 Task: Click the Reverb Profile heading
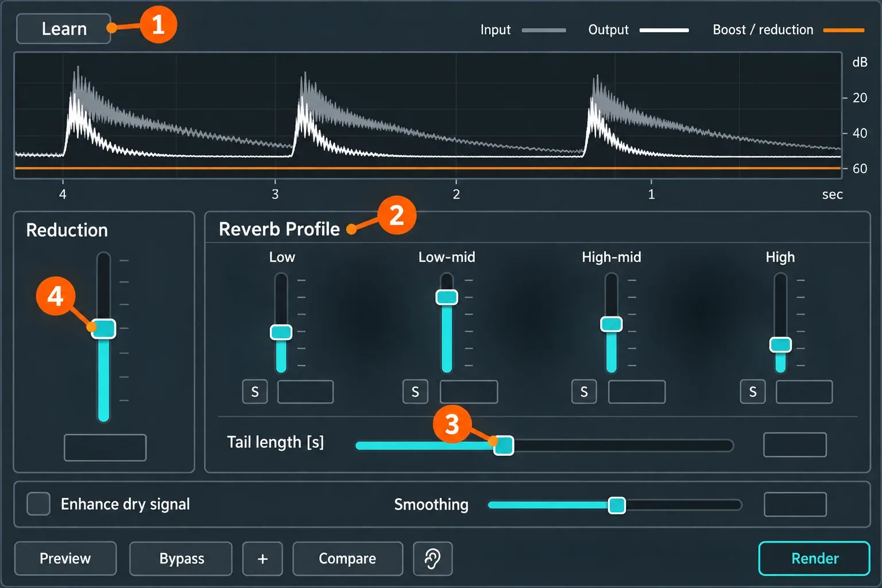click(x=279, y=229)
